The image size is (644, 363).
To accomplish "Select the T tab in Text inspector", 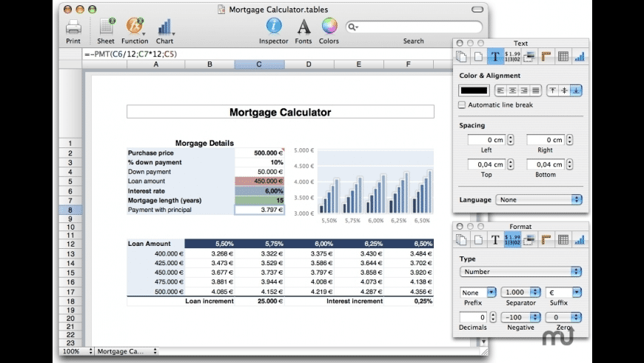I will tap(495, 56).
